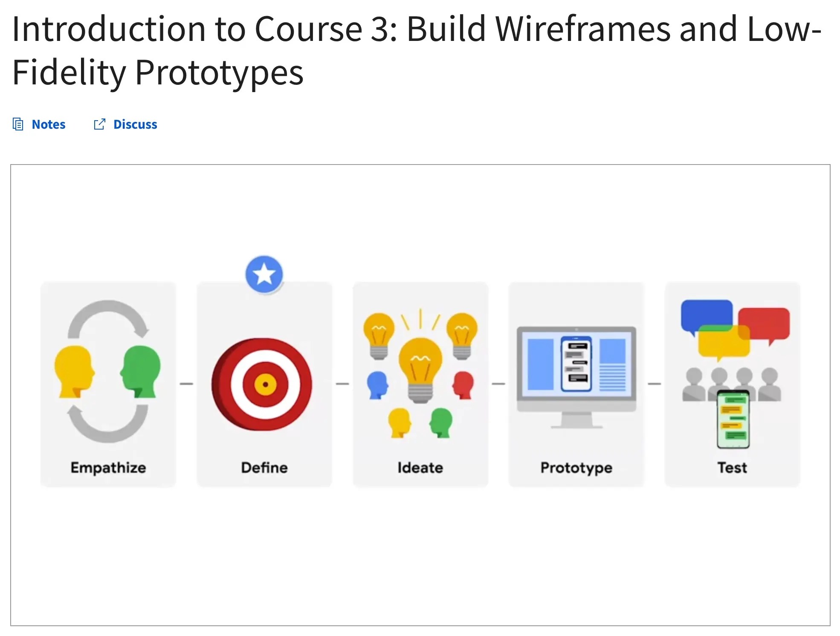Click the red target icon under Define
This screenshot has height=636, width=840.
pos(265,384)
